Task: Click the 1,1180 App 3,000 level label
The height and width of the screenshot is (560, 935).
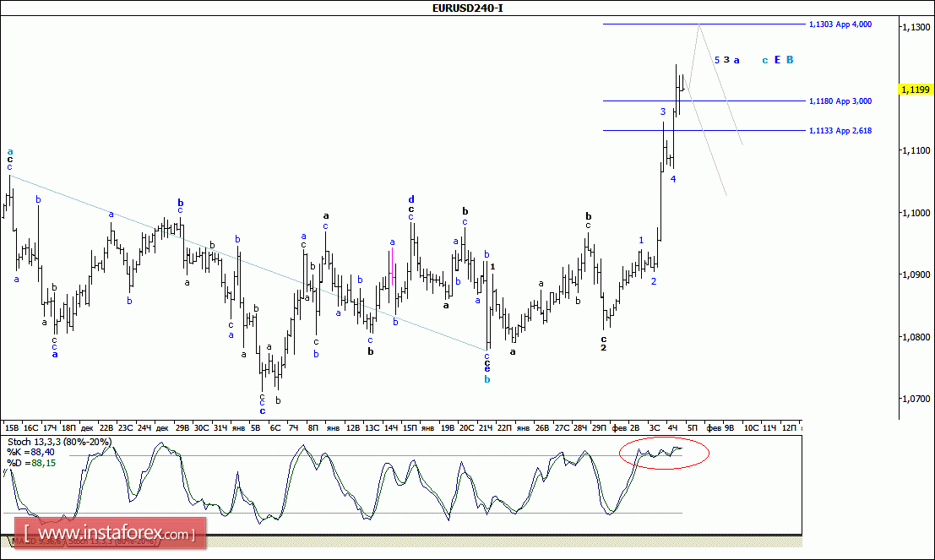Action: [x=840, y=101]
